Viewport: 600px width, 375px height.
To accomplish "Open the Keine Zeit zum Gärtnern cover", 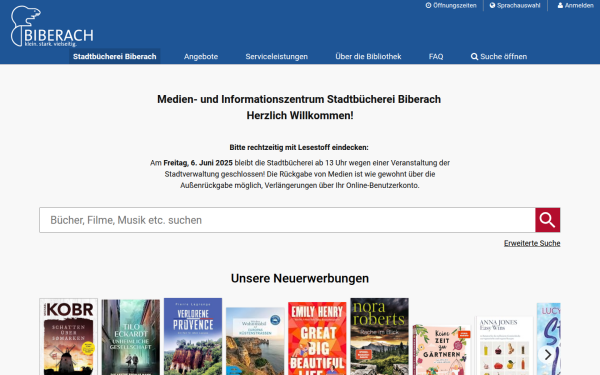I will tap(442, 350).
